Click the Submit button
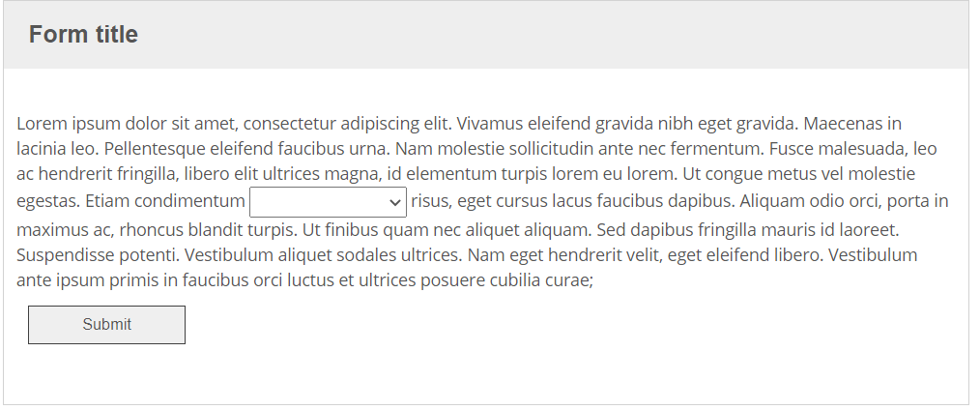 106,325
